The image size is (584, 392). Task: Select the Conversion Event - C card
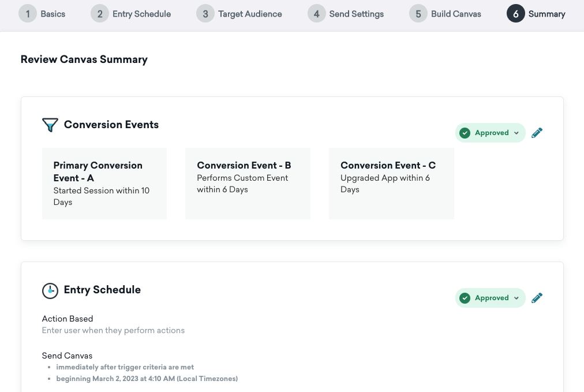point(391,184)
